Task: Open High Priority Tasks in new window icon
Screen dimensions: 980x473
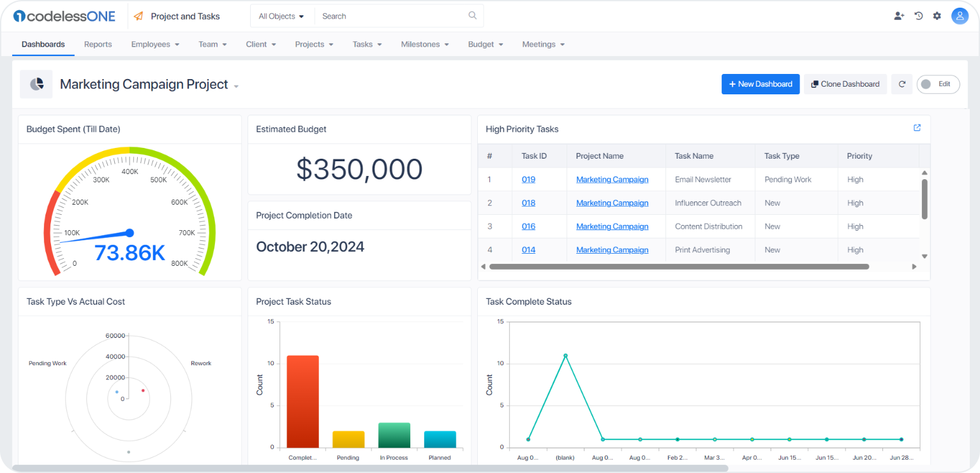Action: tap(917, 128)
